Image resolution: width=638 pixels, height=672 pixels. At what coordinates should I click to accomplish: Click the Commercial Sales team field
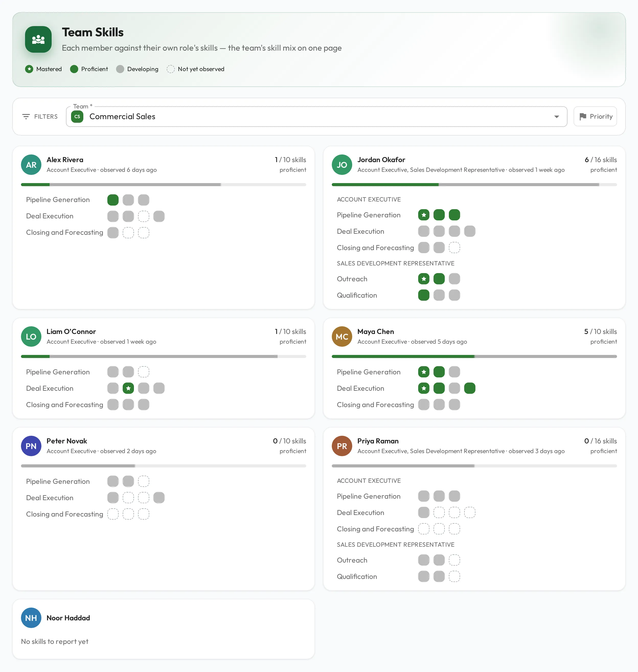pyautogui.click(x=317, y=117)
